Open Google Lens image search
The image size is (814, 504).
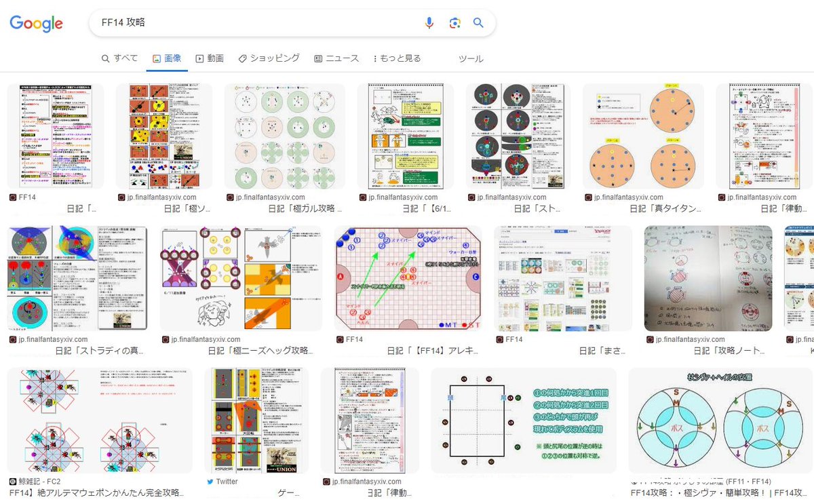click(454, 23)
